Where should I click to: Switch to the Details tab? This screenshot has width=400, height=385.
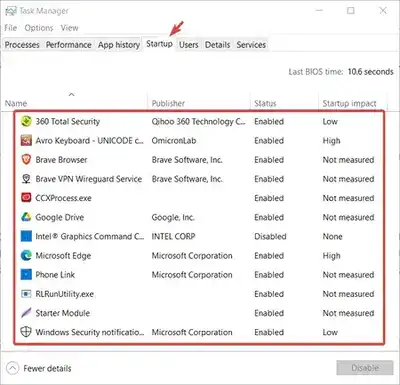tap(217, 45)
